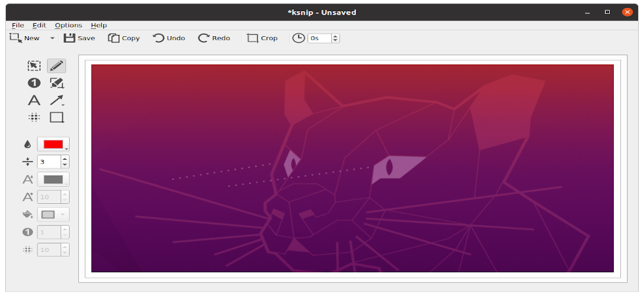This screenshot has width=644, height=296.
Task: Click the fill type paint bucket dropdown
Action: tap(53, 214)
